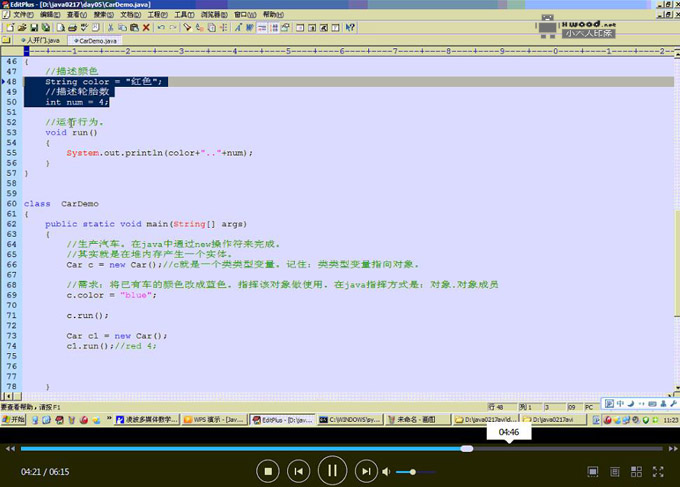Cut selection with the scissors icon

[x=111, y=28]
